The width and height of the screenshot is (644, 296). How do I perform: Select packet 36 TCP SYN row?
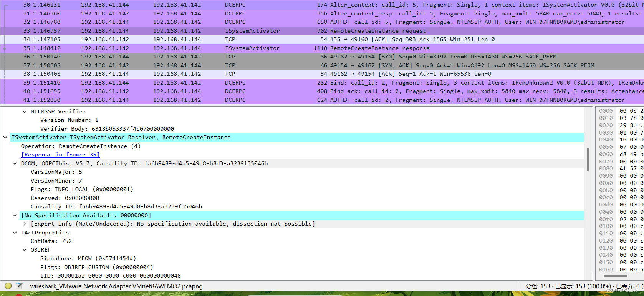pos(322,57)
